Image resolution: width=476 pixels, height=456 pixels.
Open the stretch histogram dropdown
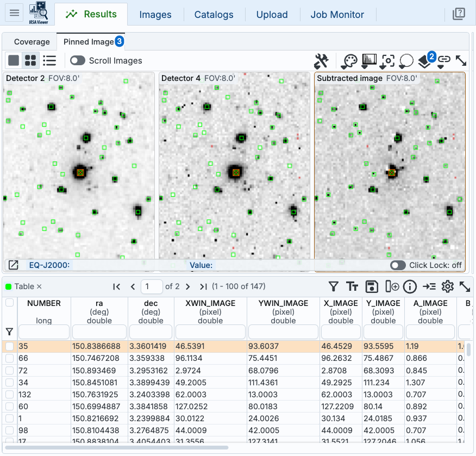tap(369, 60)
